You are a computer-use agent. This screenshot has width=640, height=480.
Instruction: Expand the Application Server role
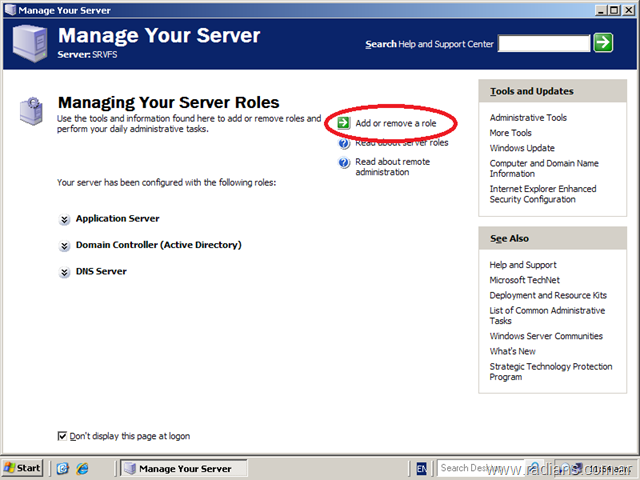coord(64,219)
